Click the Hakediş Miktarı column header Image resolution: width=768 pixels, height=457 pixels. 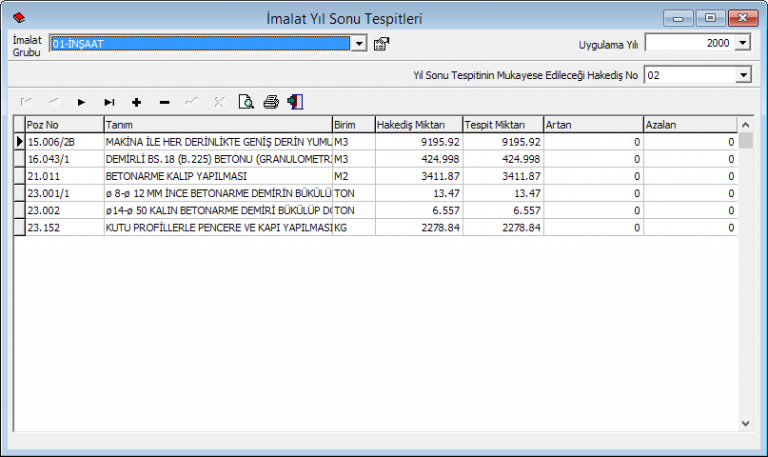(417, 125)
